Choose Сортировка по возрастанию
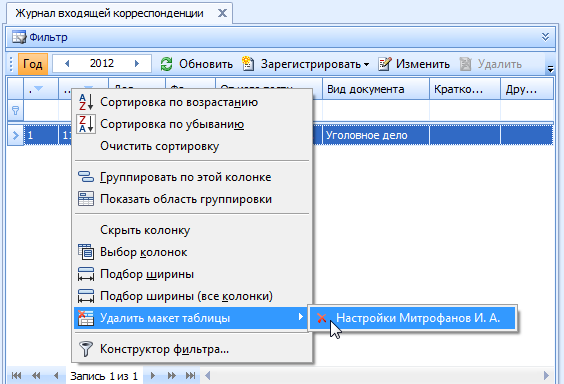Image resolution: width=564 pixels, height=384 pixels. 192,102
